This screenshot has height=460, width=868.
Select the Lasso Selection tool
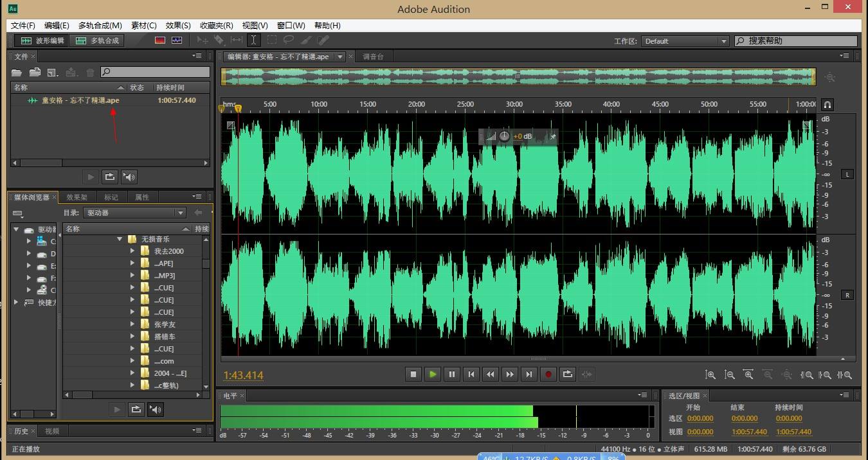point(288,40)
